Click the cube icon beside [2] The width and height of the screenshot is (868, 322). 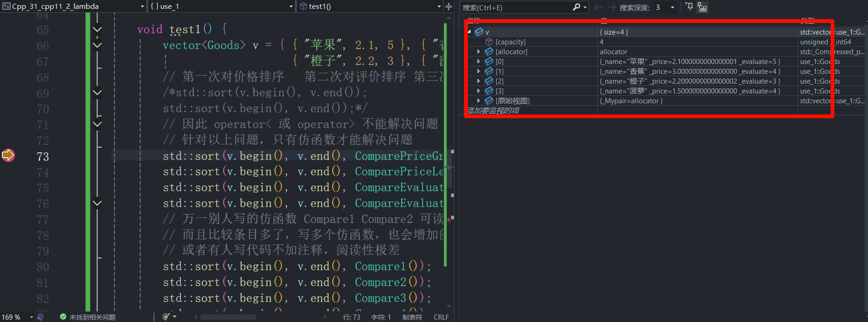click(x=489, y=81)
